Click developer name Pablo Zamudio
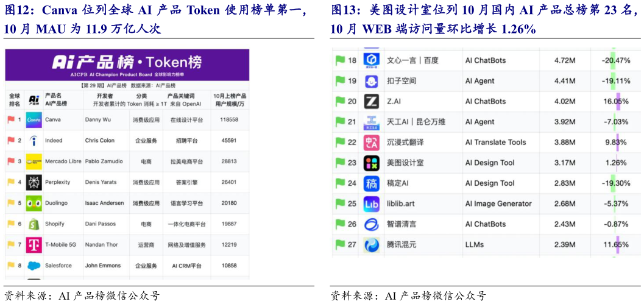 point(104,161)
